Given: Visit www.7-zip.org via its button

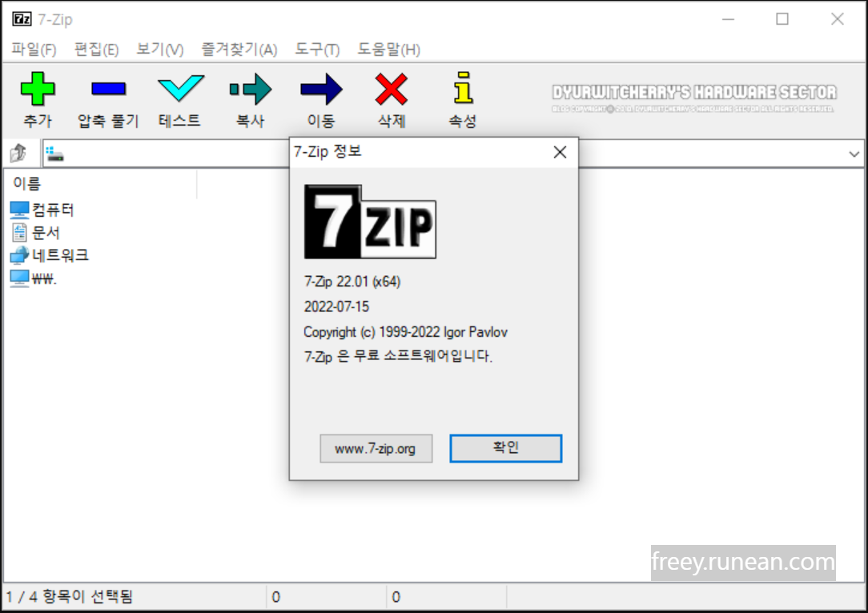Looking at the screenshot, I should pos(376,448).
